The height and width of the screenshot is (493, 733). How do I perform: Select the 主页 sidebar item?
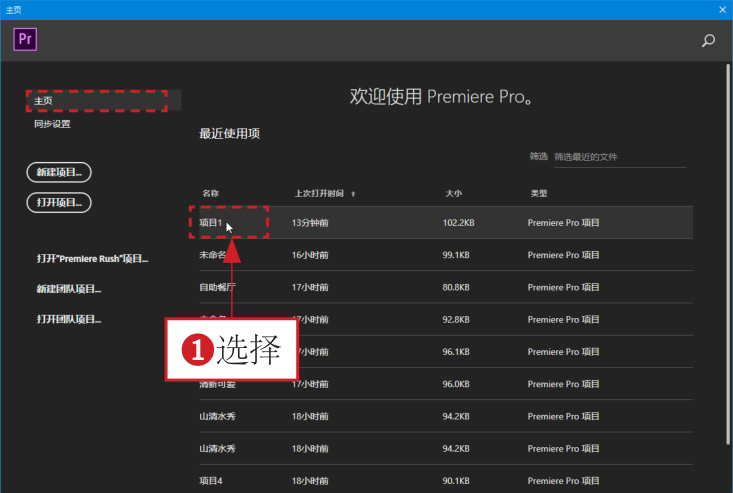point(103,100)
